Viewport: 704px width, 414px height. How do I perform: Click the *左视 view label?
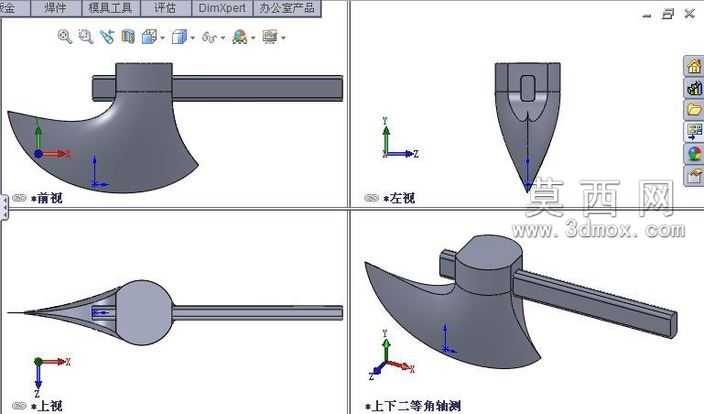pos(399,198)
